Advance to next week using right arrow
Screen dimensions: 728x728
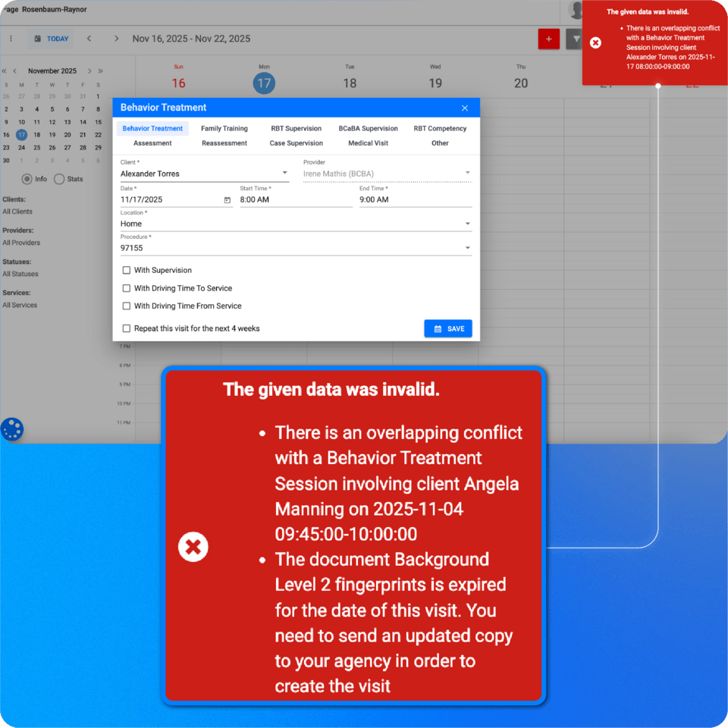116,39
